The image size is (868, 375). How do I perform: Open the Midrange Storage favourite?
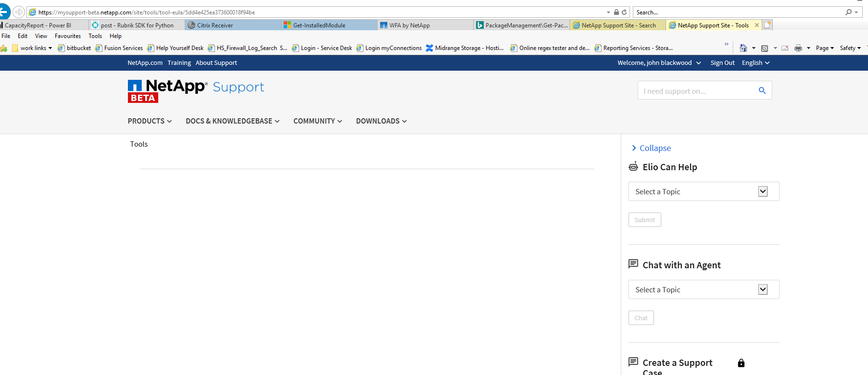point(465,48)
